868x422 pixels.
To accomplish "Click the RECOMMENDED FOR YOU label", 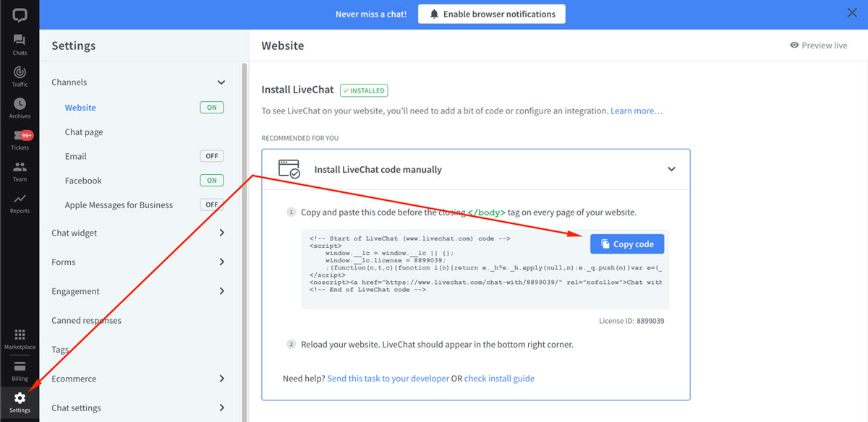I will point(299,138).
